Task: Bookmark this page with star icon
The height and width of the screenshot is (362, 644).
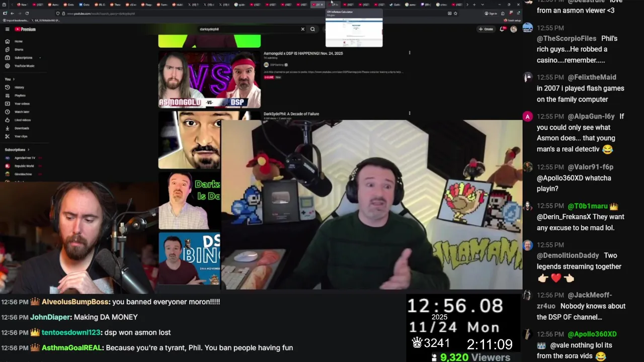Action: coord(455,14)
